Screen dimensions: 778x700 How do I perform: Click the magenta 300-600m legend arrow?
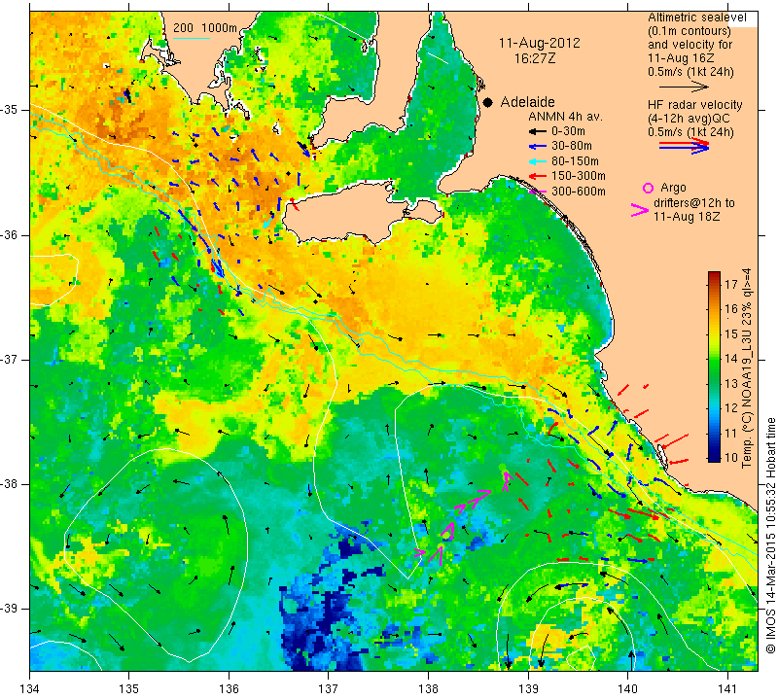pos(538,191)
